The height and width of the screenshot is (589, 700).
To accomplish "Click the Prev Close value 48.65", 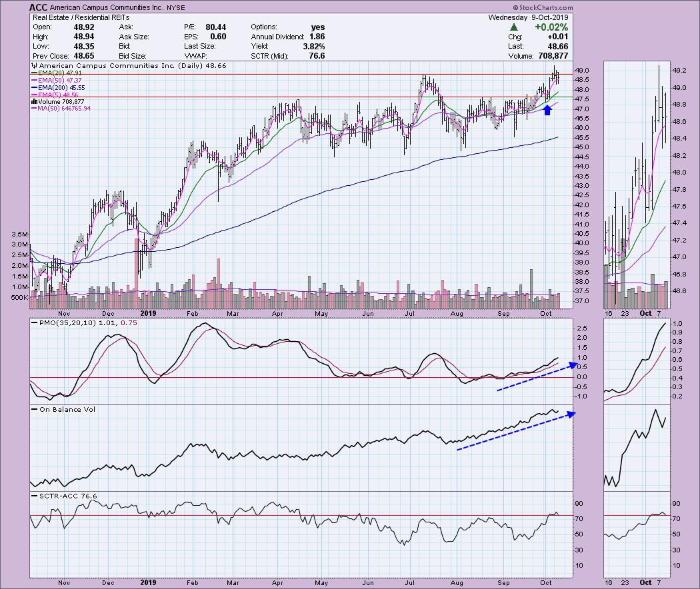I will 84,56.
